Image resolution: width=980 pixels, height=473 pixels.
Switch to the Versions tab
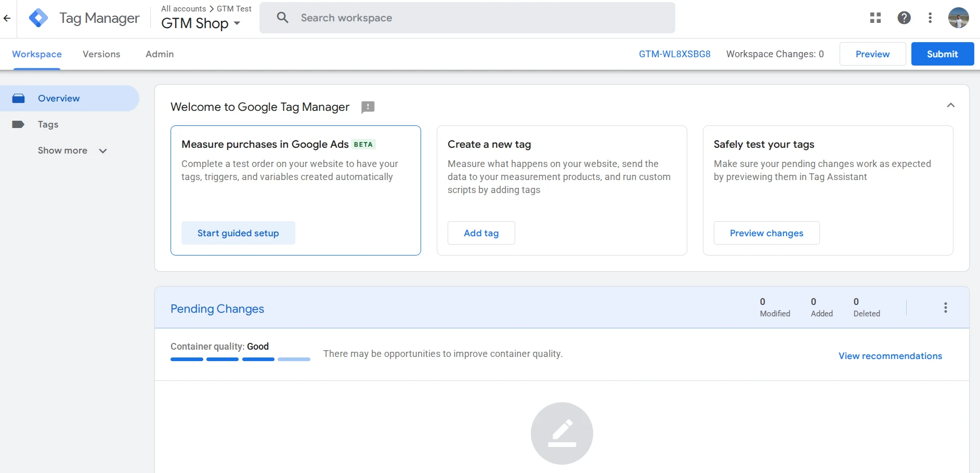coord(101,54)
